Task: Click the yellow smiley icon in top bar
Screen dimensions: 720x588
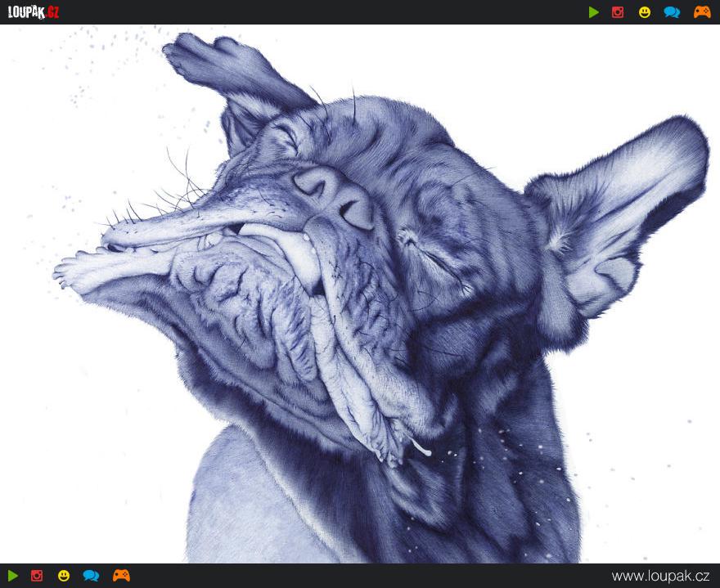Action: [x=645, y=12]
